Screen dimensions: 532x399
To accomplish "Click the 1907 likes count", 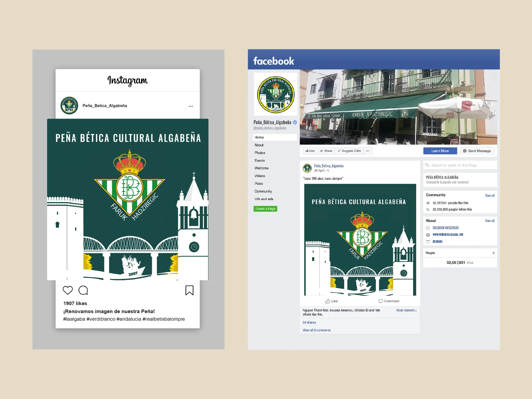I will click(75, 303).
